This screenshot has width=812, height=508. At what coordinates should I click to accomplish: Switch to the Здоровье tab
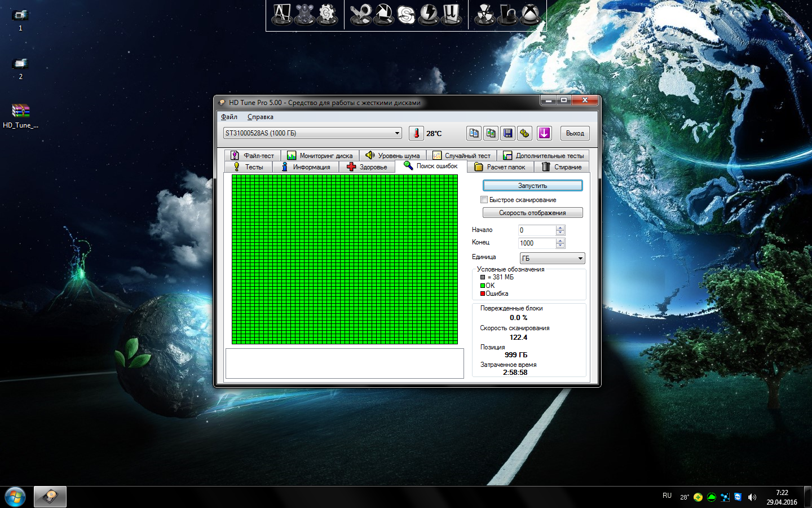tap(367, 167)
